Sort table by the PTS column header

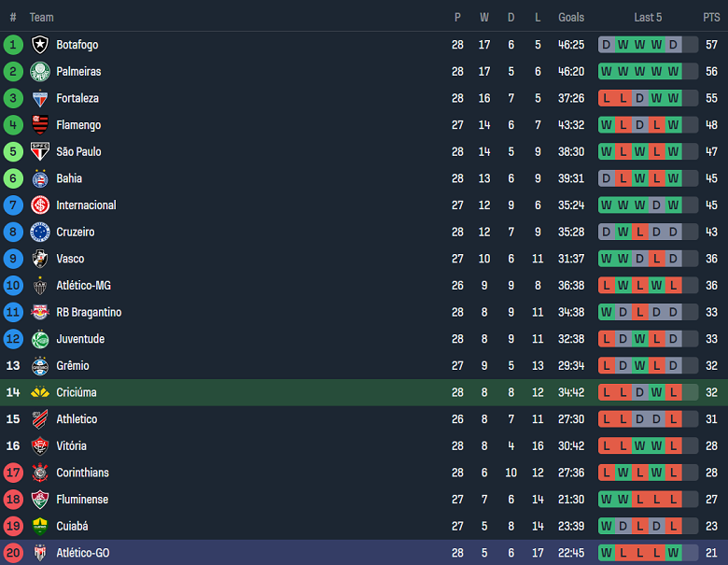pos(711,18)
